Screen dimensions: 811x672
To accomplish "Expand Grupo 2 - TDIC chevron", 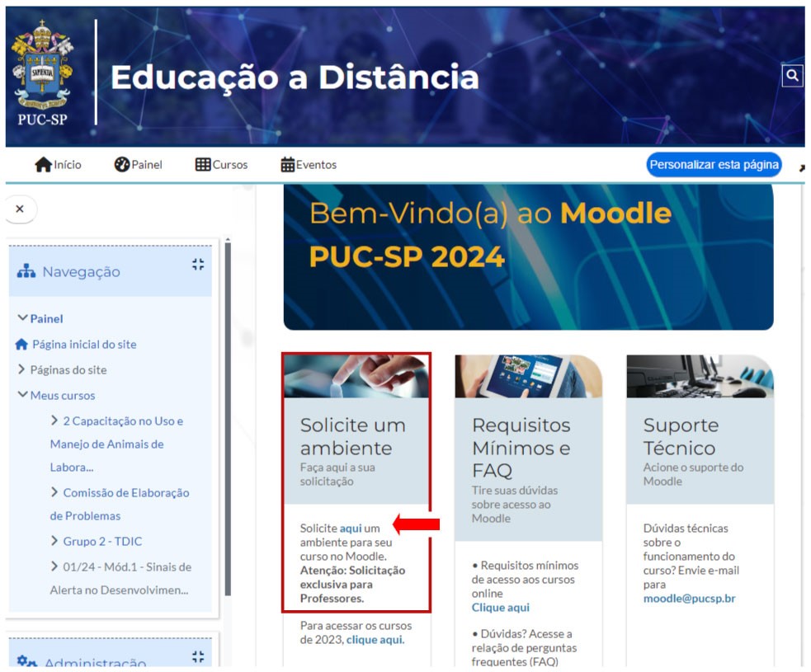I will (x=54, y=540).
